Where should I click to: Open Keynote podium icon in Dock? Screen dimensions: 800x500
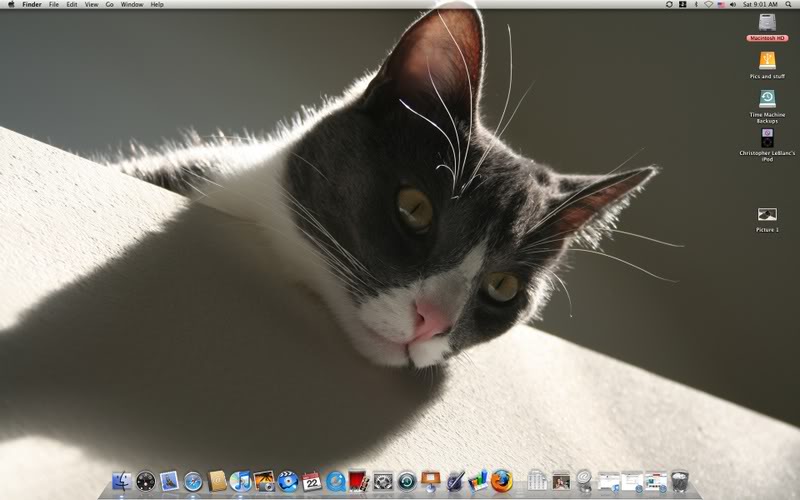coord(431,481)
